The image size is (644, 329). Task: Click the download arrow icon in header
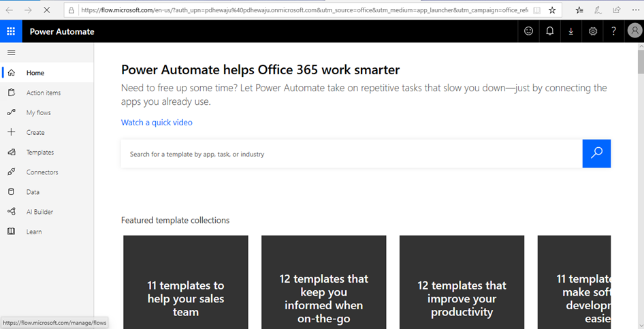571,31
